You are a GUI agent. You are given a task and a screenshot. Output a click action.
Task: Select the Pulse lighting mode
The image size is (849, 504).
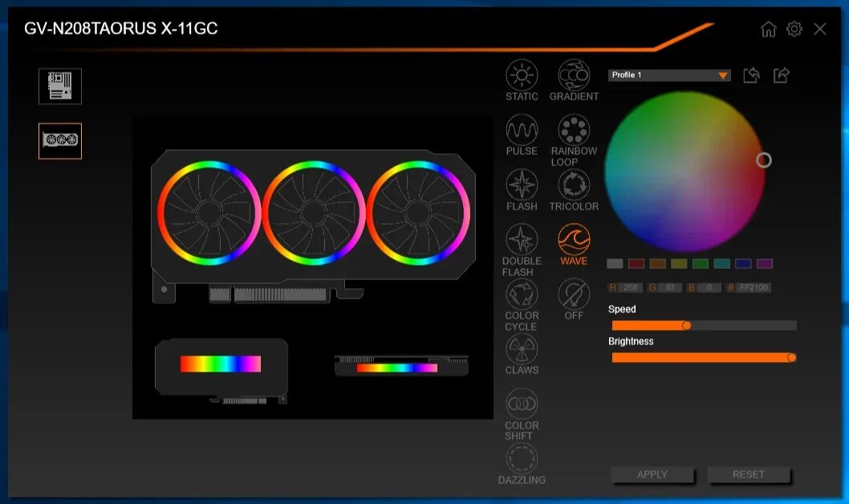(522, 130)
